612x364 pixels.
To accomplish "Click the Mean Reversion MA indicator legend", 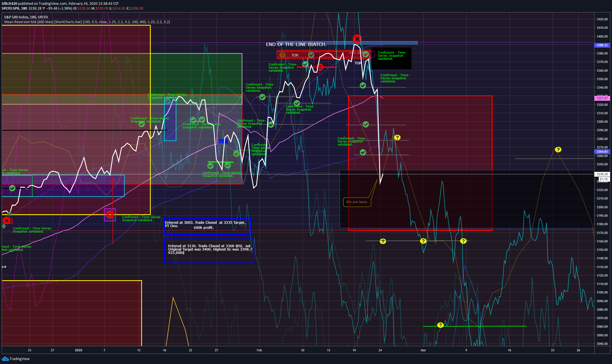I will [87, 22].
